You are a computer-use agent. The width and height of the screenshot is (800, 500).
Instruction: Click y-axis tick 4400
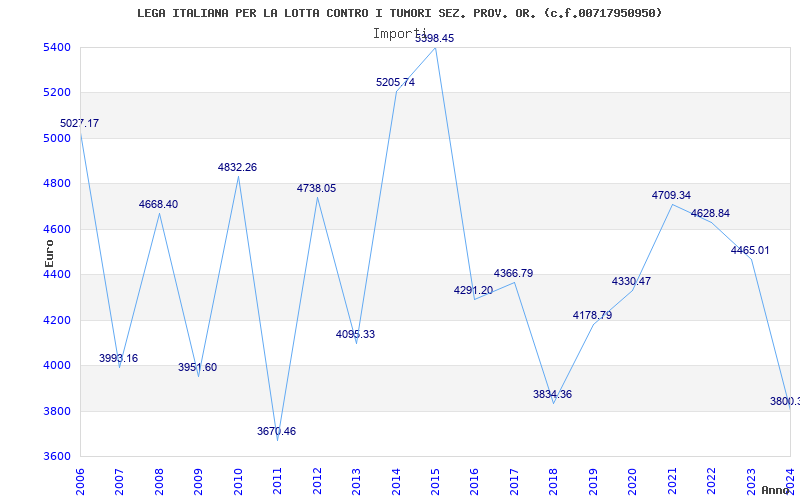[56, 274]
